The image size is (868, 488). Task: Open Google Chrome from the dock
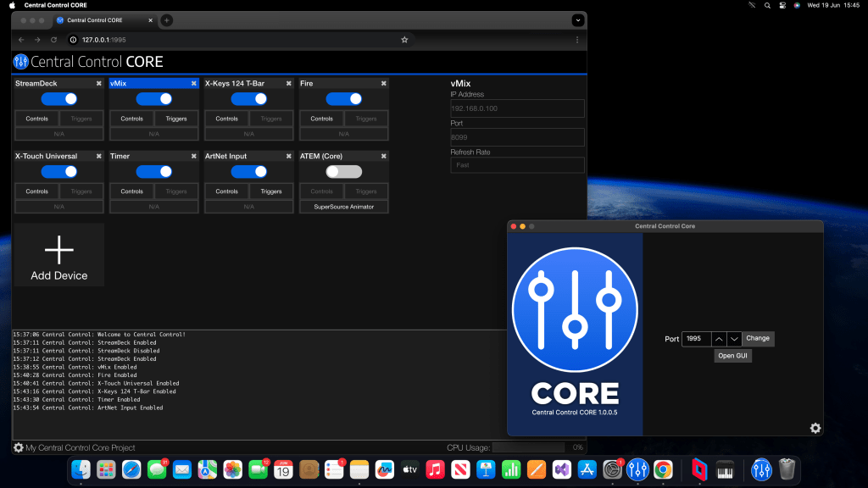pos(663,469)
